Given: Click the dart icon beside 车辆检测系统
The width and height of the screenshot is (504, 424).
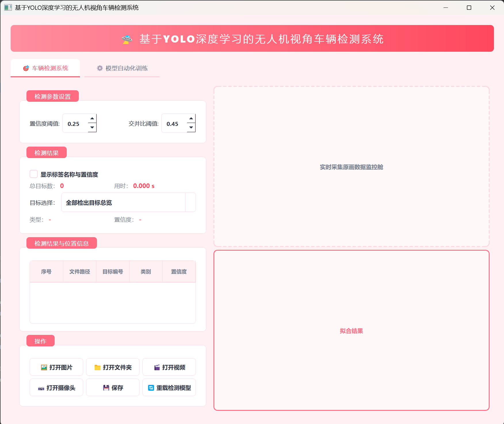Looking at the screenshot, I should click(x=26, y=68).
